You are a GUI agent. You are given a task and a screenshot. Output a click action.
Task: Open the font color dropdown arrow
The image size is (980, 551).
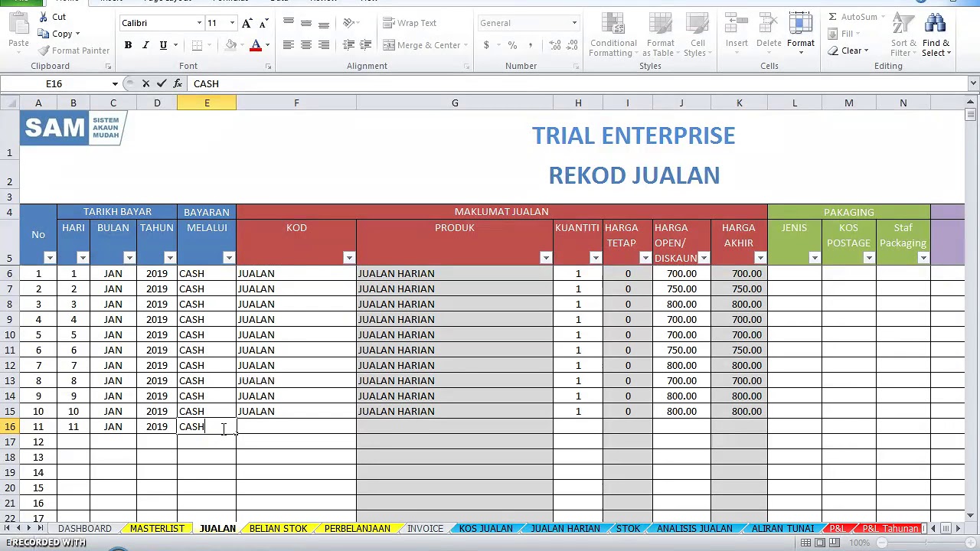tap(267, 45)
